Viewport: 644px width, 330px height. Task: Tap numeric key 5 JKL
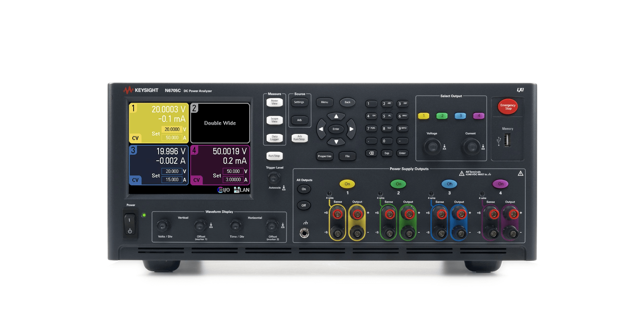click(x=387, y=116)
